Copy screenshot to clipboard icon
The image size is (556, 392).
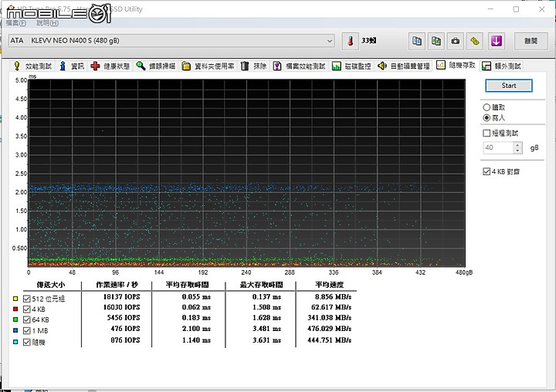coord(436,41)
